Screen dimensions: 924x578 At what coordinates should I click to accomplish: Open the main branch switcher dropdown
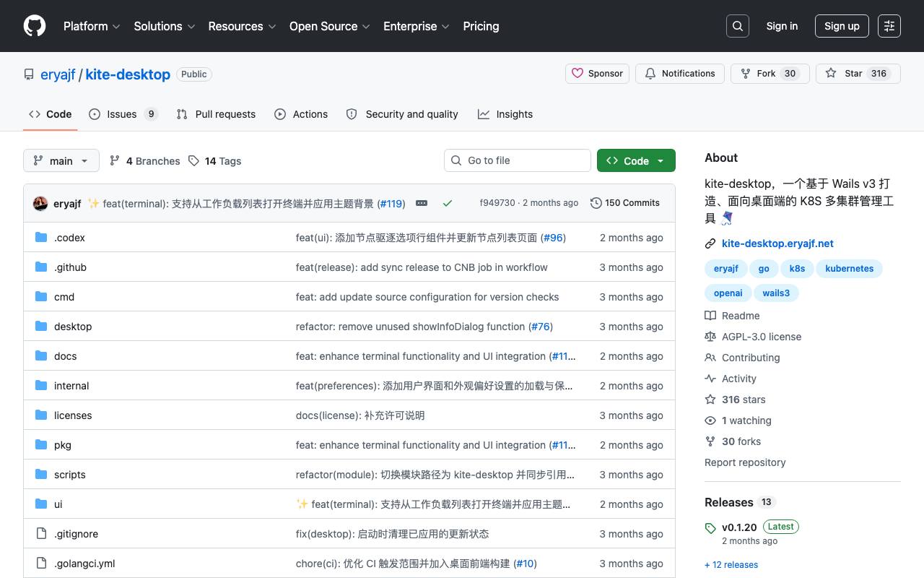click(x=61, y=160)
